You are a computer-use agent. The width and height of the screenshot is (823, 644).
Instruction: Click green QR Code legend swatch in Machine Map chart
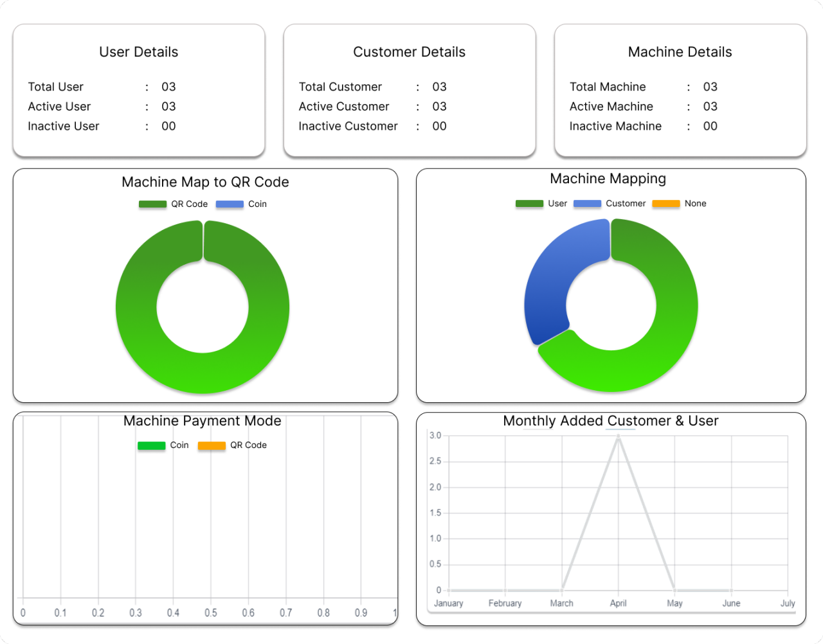pyautogui.click(x=153, y=204)
